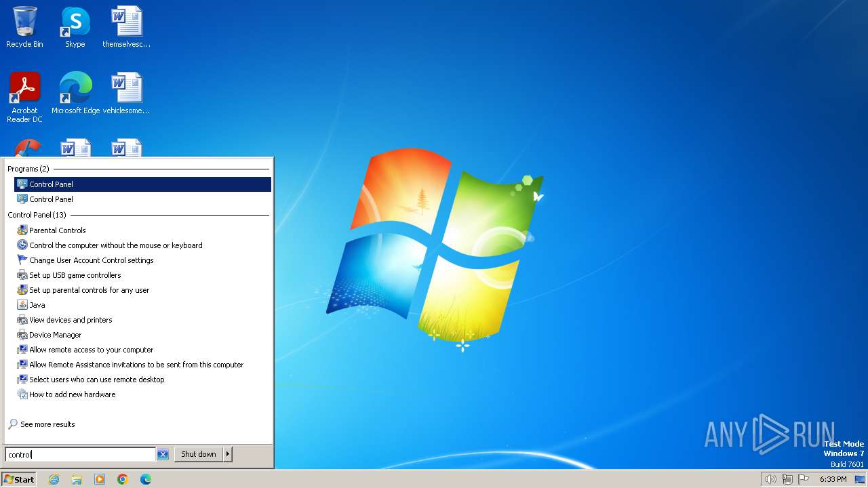This screenshot has width=868, height=488.
Task: Open Edge from the taskbar
Action: 146,479
